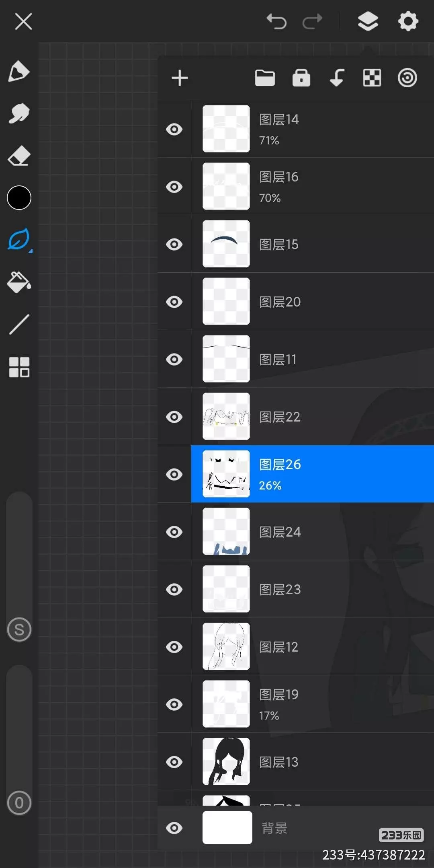Add a new layer with the plus icon

click(x=180, y=78)
